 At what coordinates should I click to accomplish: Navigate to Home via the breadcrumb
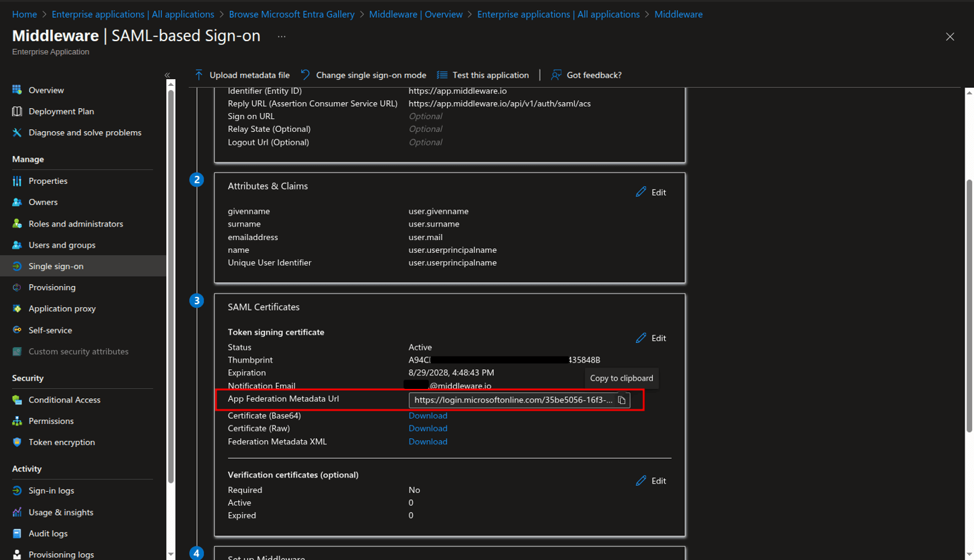[x=24, y=14]
